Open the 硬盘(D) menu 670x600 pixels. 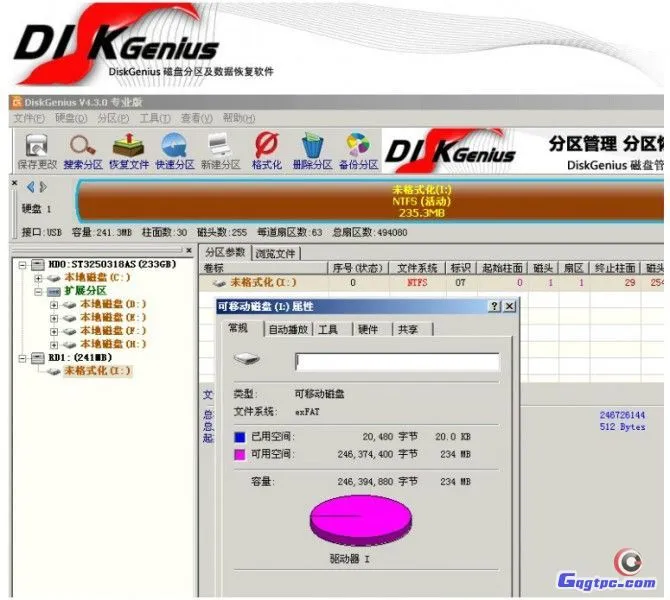(66, 118)
